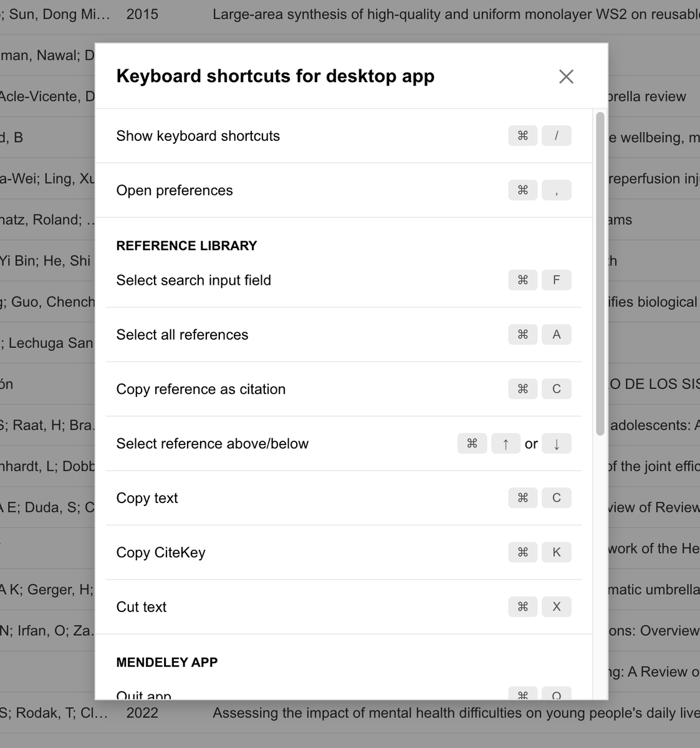Click the F key badge for search input field
The width and height of the screenshot is (700, 748).
(557, 280)
